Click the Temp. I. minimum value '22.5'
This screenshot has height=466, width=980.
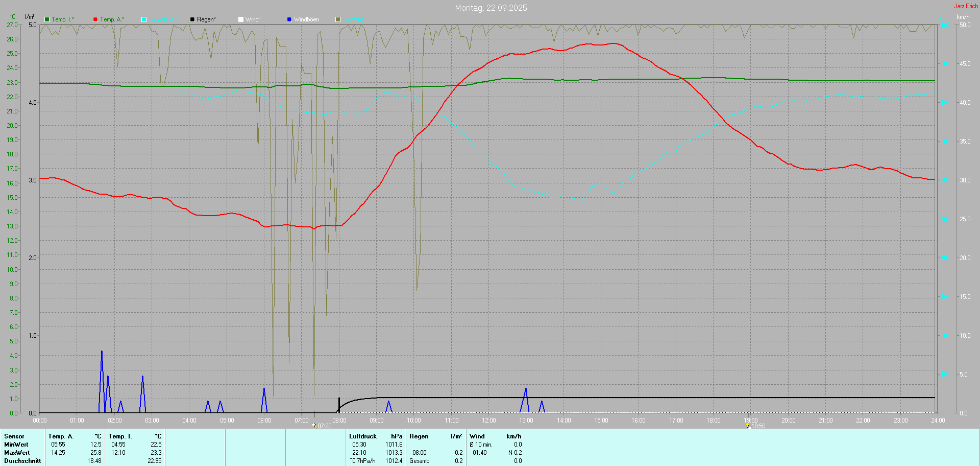click(x=156, y=445)
